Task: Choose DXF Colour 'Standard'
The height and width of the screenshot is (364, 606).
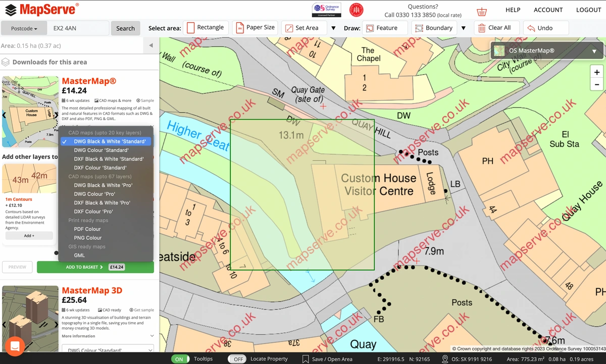Action: [106, 168]
